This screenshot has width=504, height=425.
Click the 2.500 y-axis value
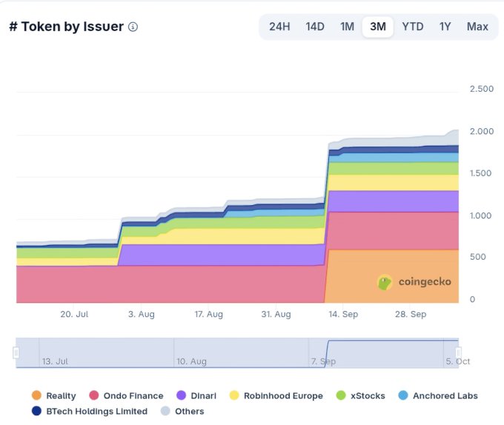[x=482, y=89]
